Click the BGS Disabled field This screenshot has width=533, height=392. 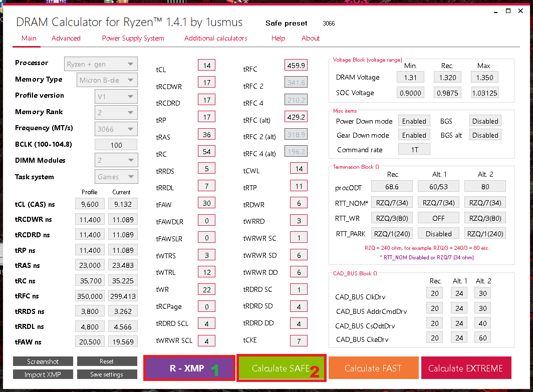[485, 121]
